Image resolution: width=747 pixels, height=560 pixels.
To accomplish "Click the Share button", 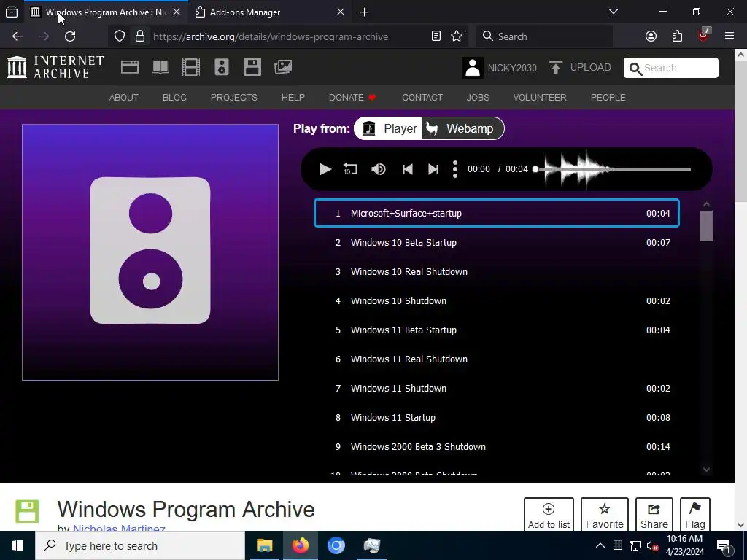I will tap(654, 516).
